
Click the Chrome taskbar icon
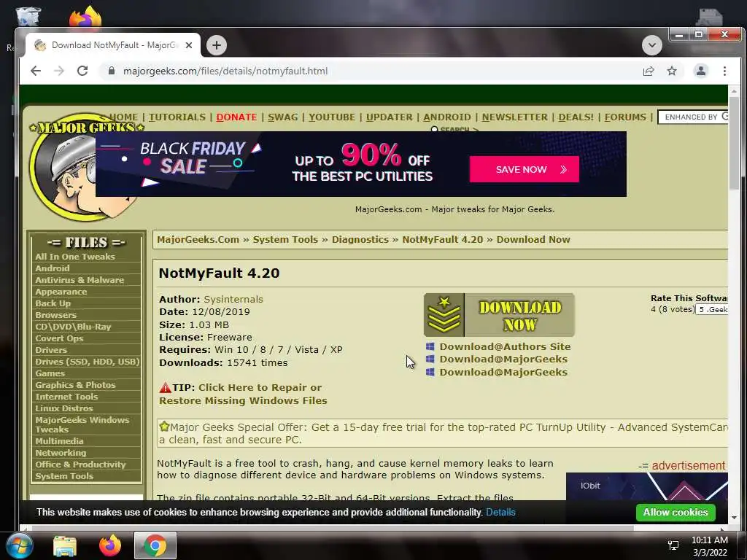(x=155, y=545)
